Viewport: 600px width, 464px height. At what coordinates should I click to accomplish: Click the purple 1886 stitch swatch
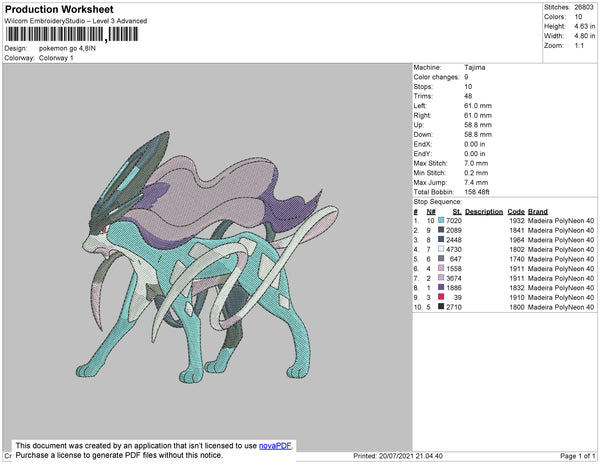pos(441,287)
